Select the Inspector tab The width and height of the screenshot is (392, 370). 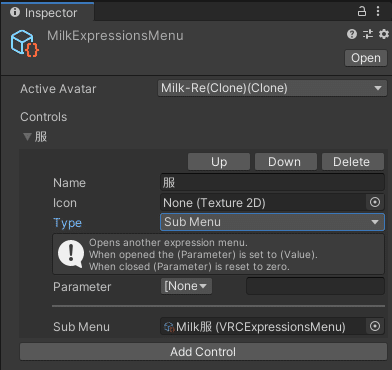[47, 12]
